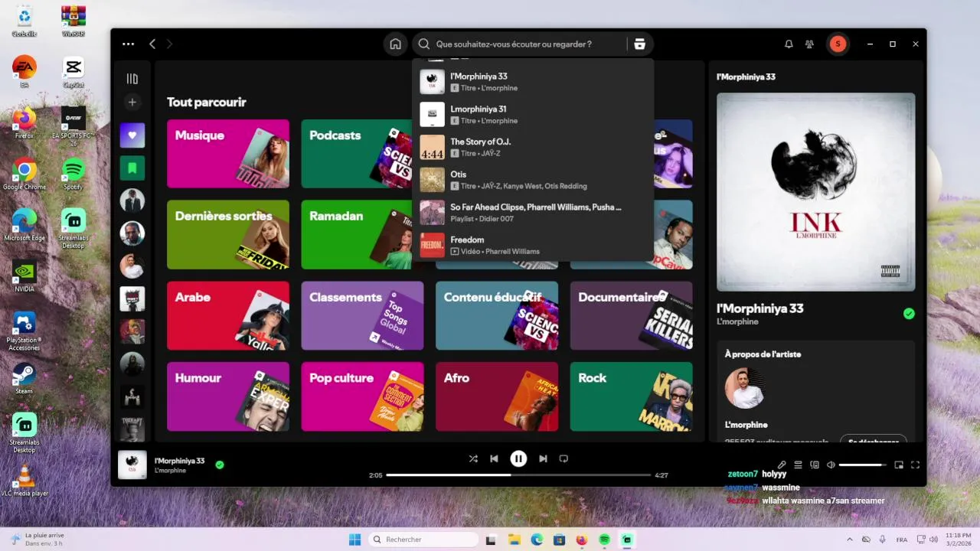Select 'So Far Ahead Clipse' playlist suggestion
The image size is (980, 551).
point(533,213)
